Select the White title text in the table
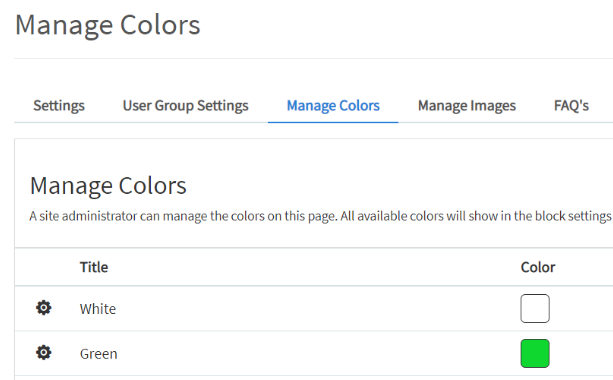The width and height of the screenshot is (613, 380). pyautogui.click(x=98, y=309)
